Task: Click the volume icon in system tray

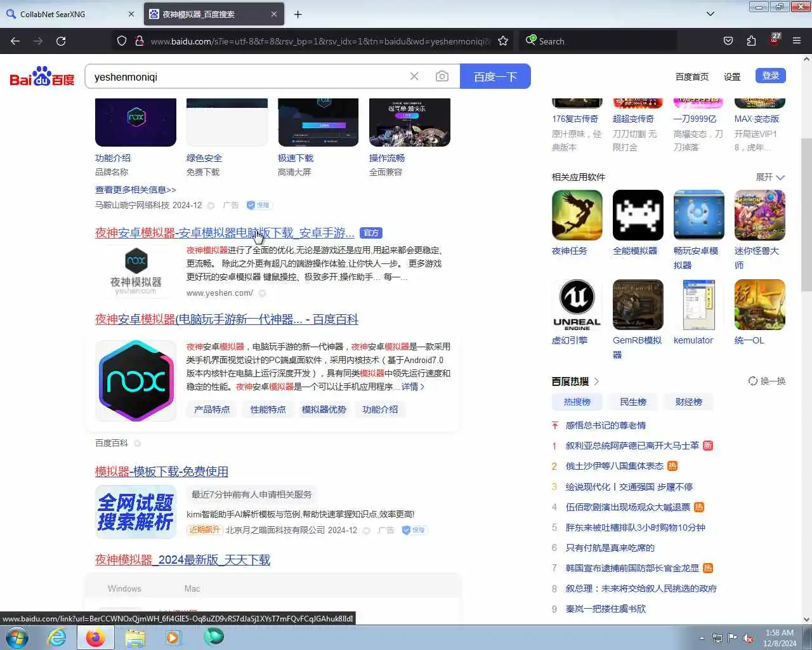Action: 748,638
